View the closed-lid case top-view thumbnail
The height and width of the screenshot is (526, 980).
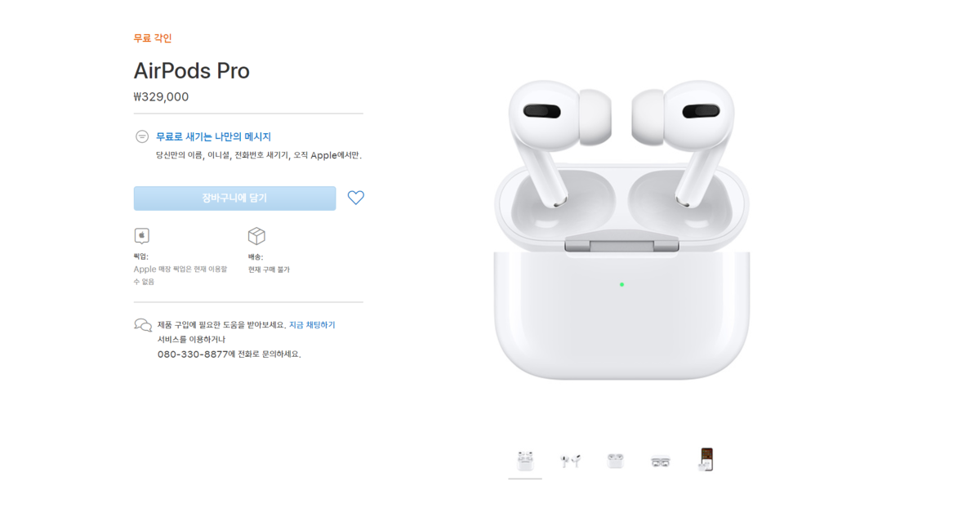(x=615, y=461)
